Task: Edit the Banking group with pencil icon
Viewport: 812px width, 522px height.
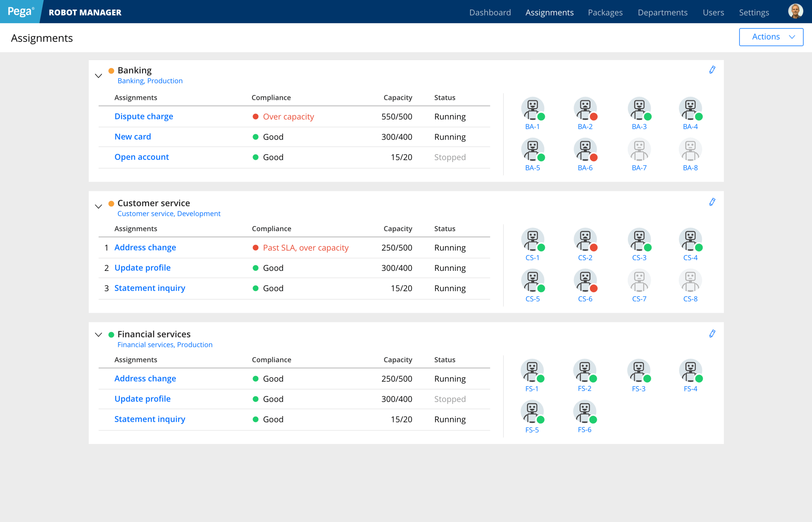Action: coord(712,70)
